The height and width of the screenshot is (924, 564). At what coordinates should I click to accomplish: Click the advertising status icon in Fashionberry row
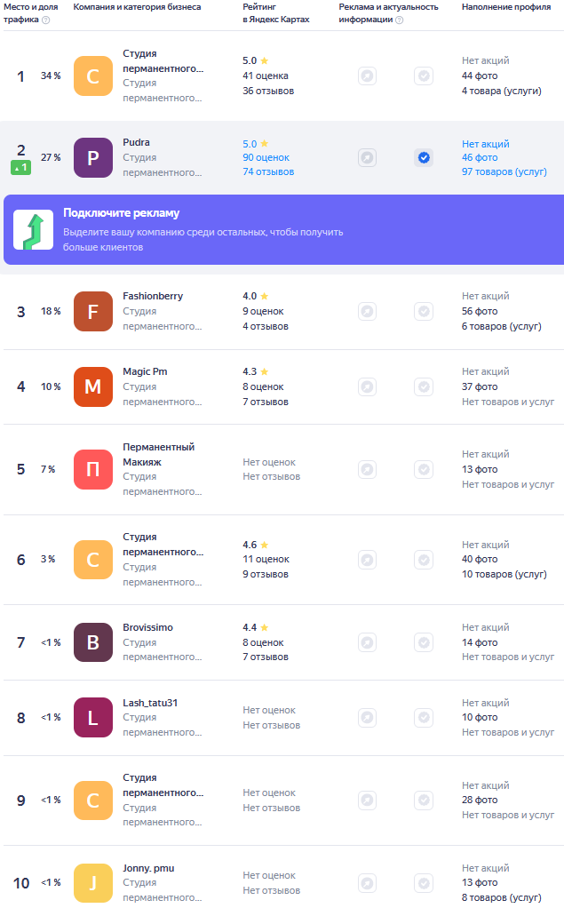click(367, 311)
